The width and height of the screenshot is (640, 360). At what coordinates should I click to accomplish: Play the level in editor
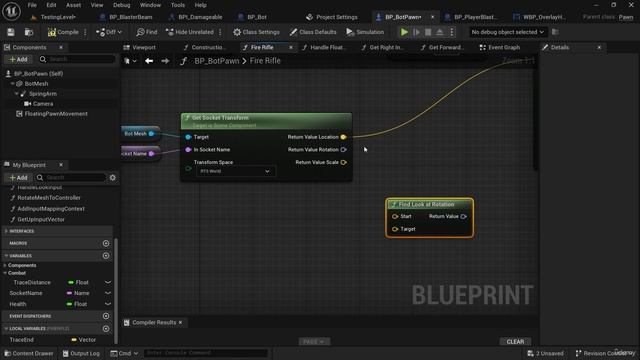pos(404,32)
